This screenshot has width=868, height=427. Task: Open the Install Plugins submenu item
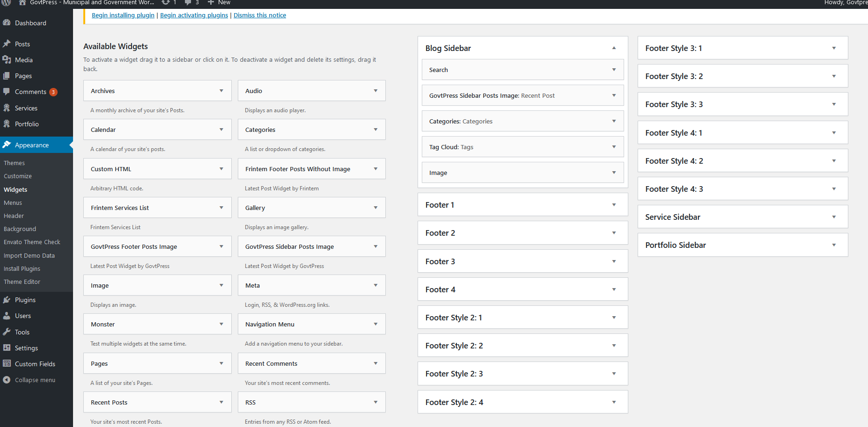[22, 268]
